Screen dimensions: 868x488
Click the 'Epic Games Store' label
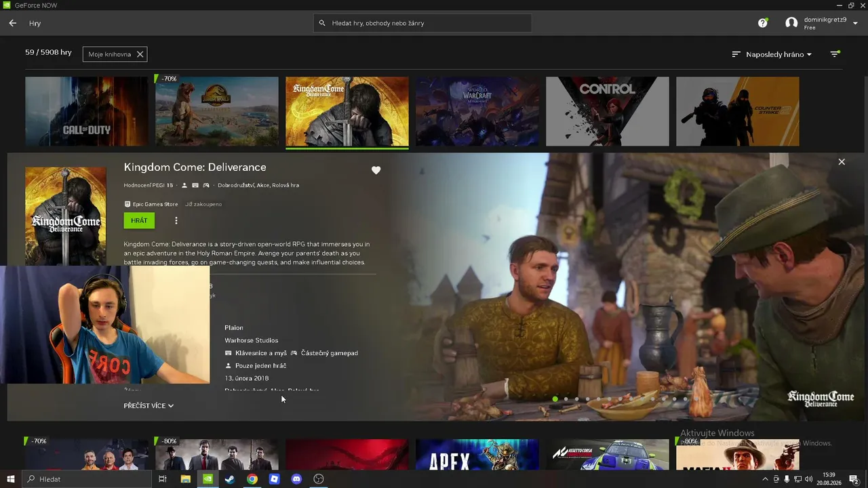point(155,204)
